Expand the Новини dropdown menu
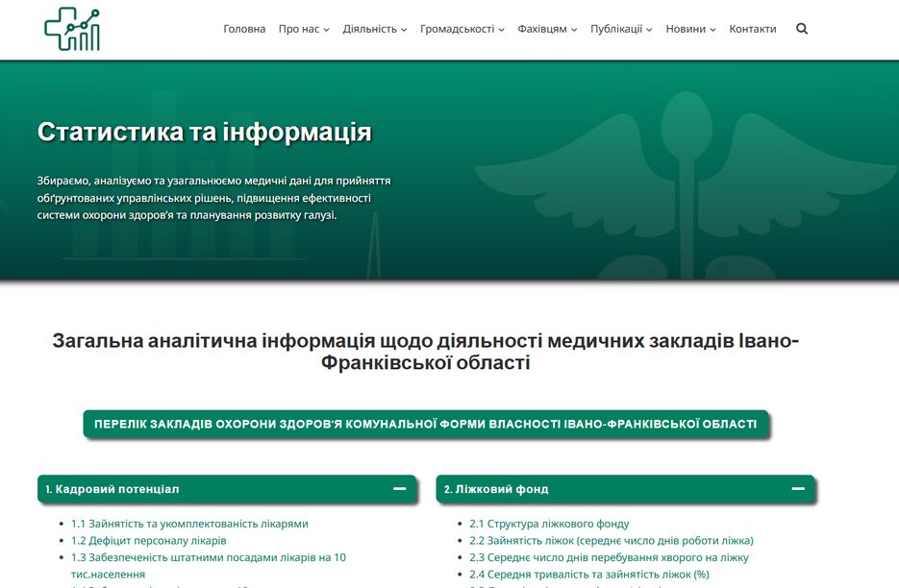The height and width of the screenshot is (588, 899). pos(690,29)
